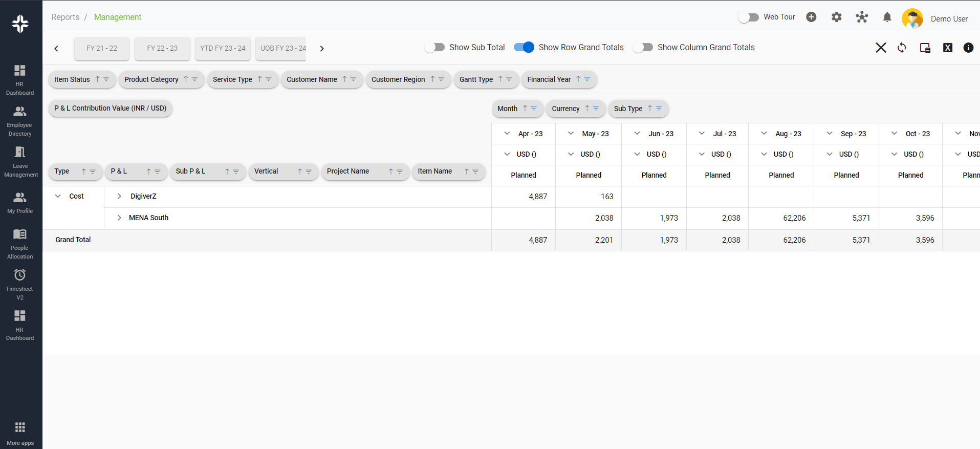Click the info icon in toolbar
Screen dimensions: 980x449
click(968, 48)
